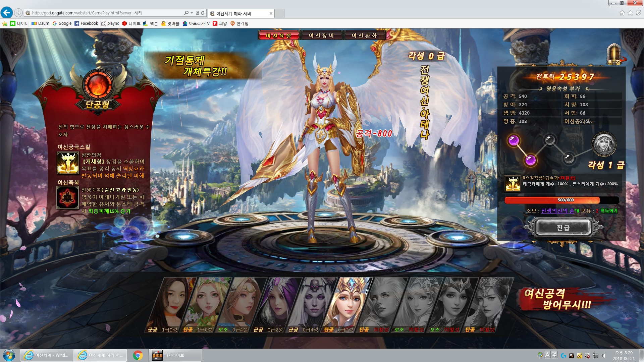Open the 전쟁의신의 혼 item link
Viewport: 644px width, 362px height.
(x=558, y=211)
